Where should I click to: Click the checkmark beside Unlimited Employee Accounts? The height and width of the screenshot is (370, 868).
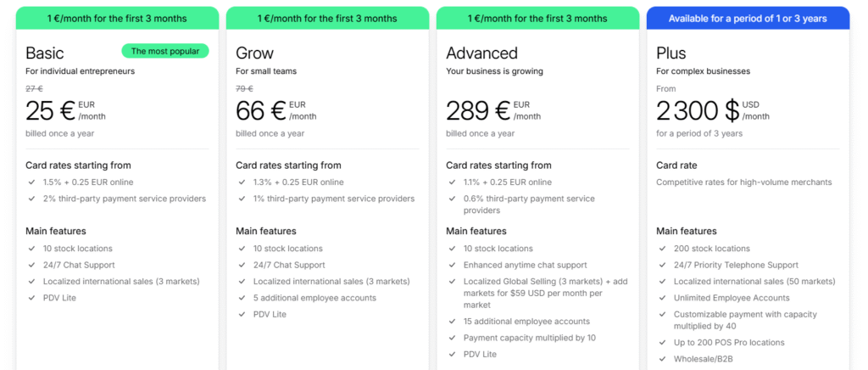(x=662, y=298)
